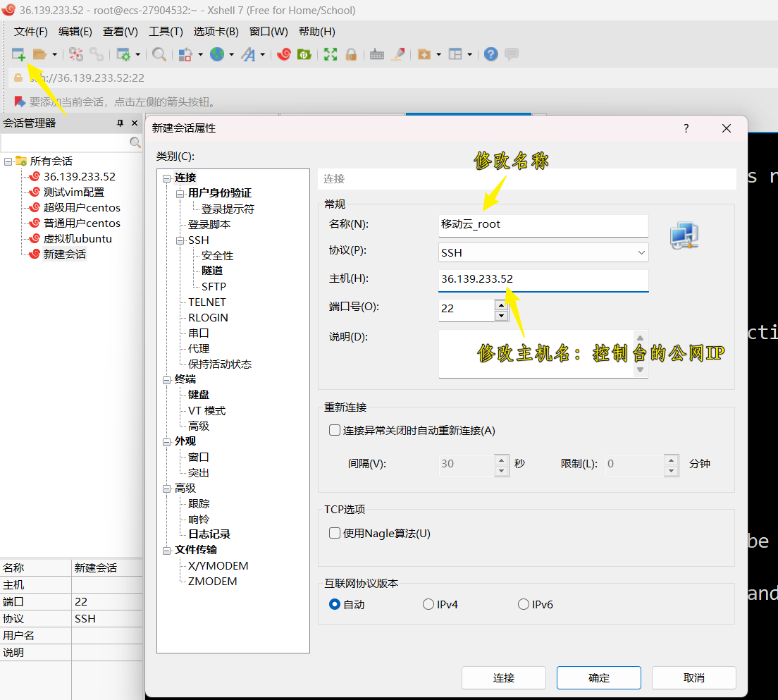
Task: Select the IPv4 radio button
Action: tap(428, 604)
